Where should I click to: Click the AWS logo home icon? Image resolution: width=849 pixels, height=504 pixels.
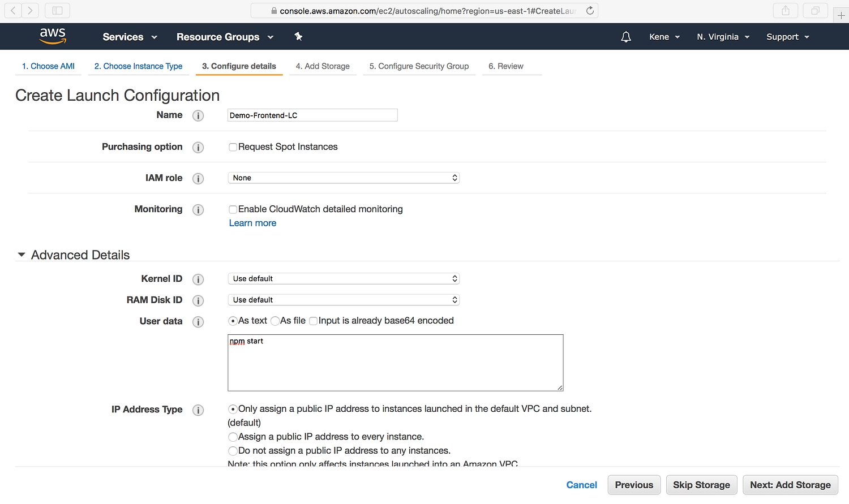coord(53,36)
